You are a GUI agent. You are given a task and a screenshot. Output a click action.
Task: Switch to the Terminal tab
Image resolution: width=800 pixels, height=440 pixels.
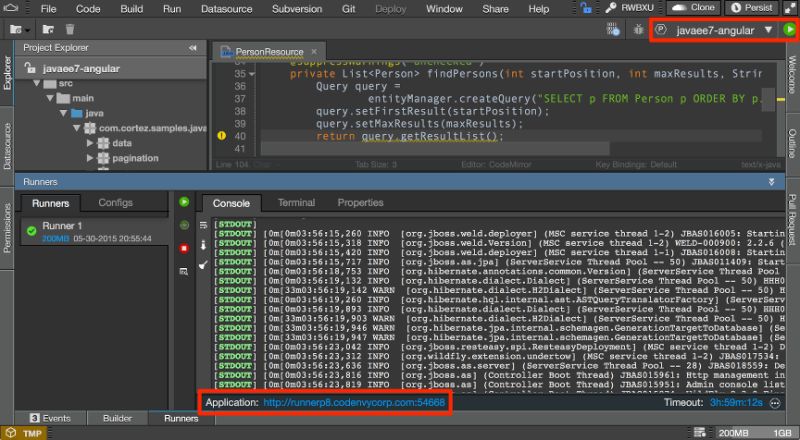click(x=296, y=203)
